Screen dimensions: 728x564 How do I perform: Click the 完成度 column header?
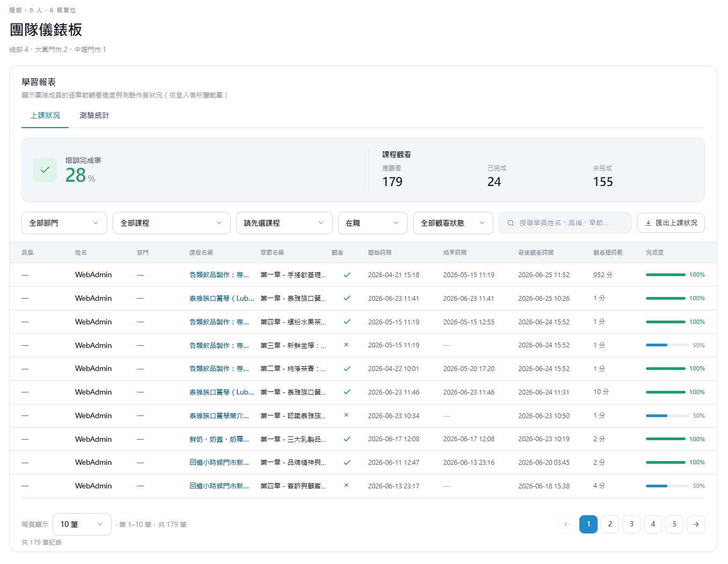pos(655,253)
